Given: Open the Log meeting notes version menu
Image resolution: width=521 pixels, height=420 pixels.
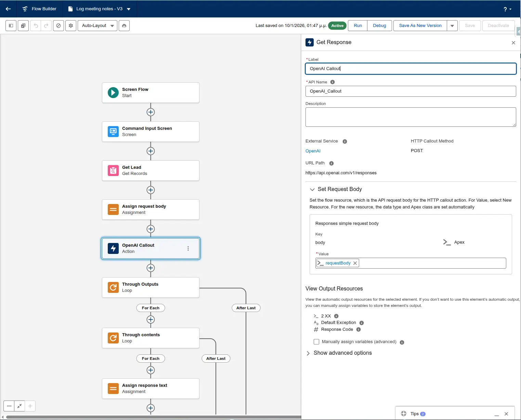Looking at the screenshot, I should (x=128, y=9).
